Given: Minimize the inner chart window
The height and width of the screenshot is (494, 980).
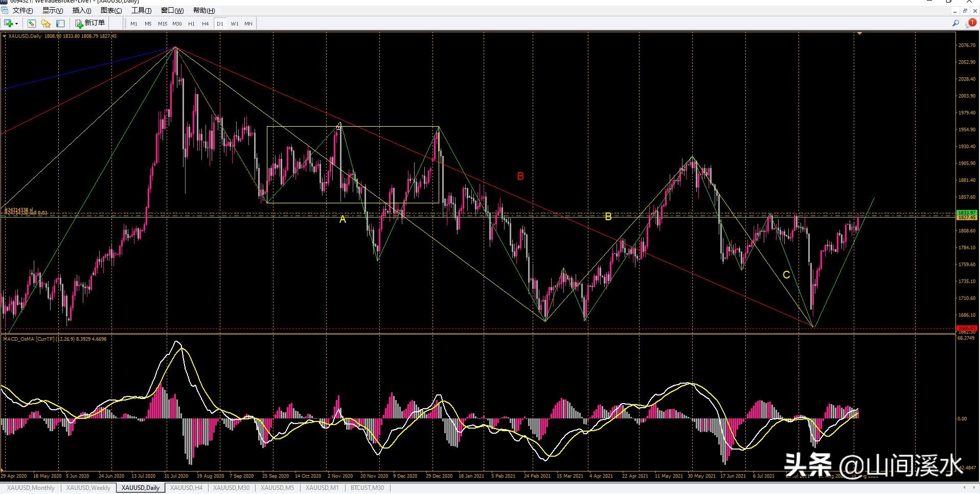Looking at the screenshot, I should tap(955, 11).
